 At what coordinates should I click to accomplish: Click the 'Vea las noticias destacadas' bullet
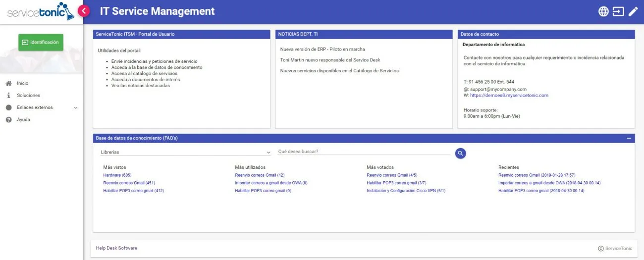point(140,86)
